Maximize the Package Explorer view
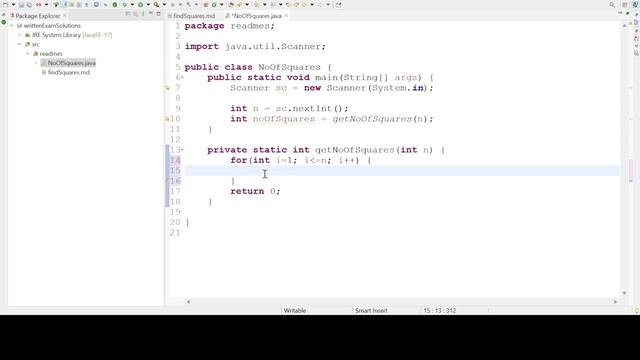This screenshot has height=360, width=640. coord(158,14)
